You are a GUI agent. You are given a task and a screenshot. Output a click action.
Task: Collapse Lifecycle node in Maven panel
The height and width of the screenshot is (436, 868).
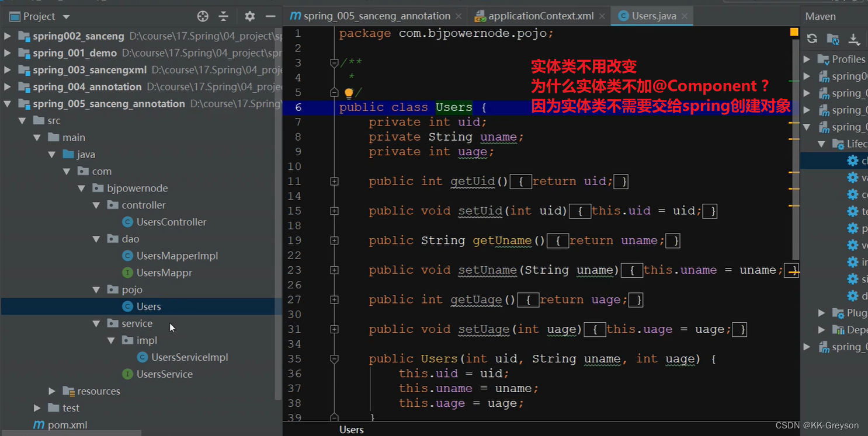coord(821,144)
